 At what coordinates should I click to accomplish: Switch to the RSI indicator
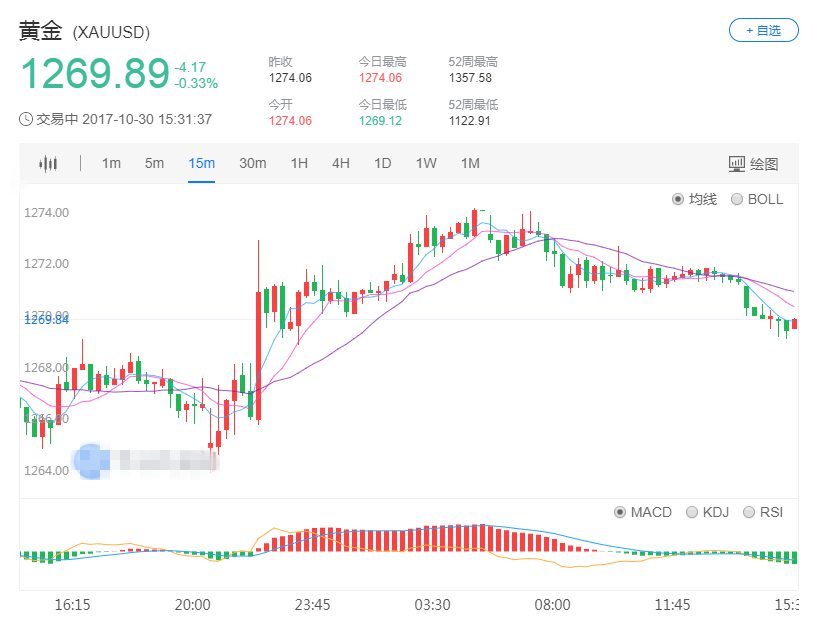749,512
